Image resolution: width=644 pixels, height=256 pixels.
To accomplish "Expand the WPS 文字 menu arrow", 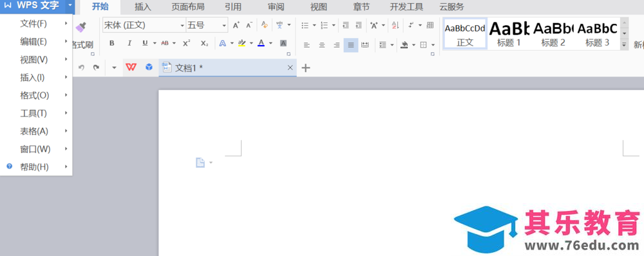I will (71, 6).
